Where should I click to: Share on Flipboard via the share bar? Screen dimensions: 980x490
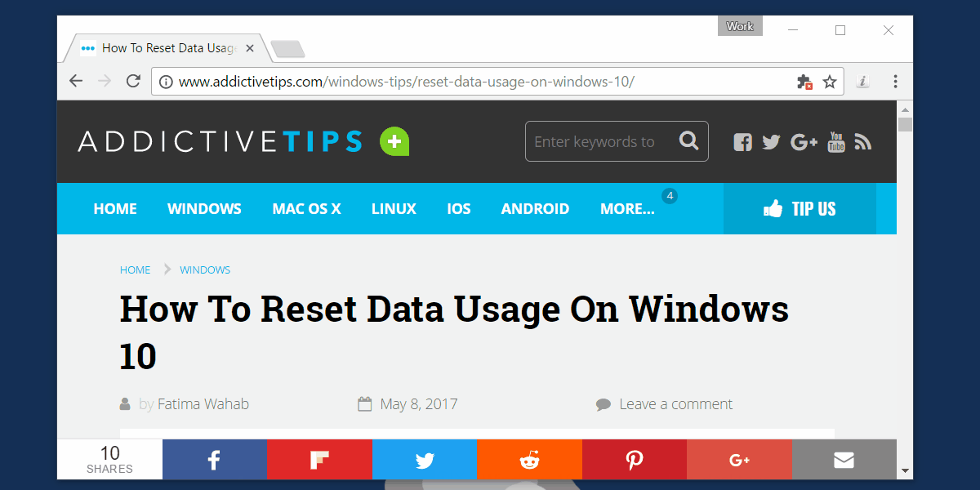coord(319,460)
